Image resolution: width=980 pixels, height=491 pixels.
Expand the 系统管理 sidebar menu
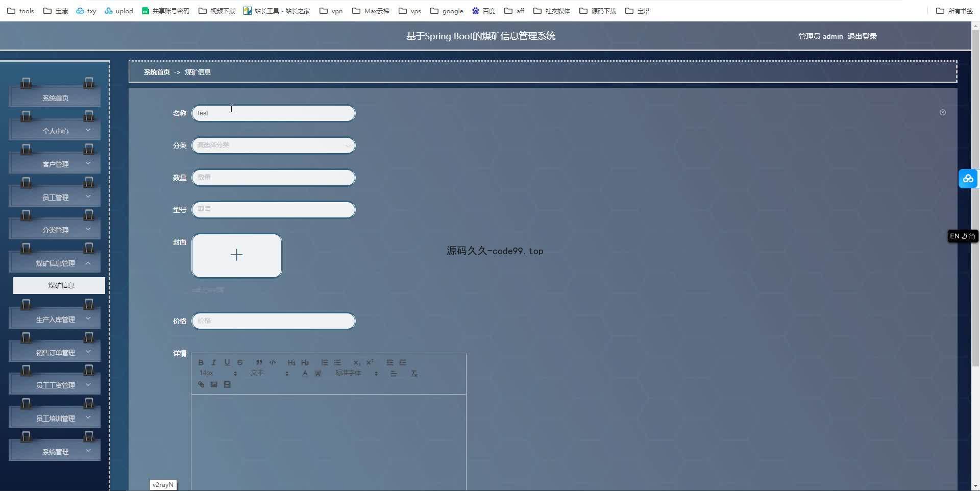[x=55, y=452]
